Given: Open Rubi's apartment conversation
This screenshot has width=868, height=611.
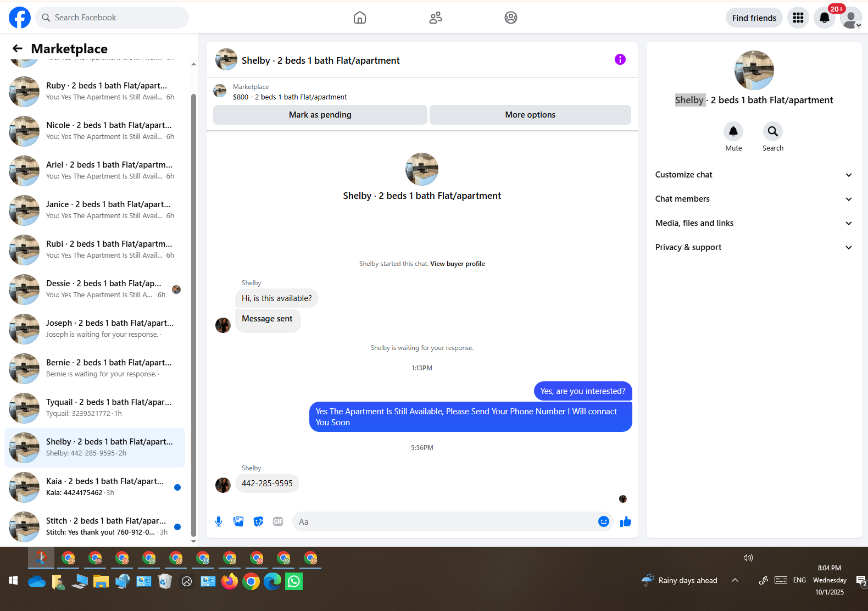Looking at the screenshot, I should (94, 249).
